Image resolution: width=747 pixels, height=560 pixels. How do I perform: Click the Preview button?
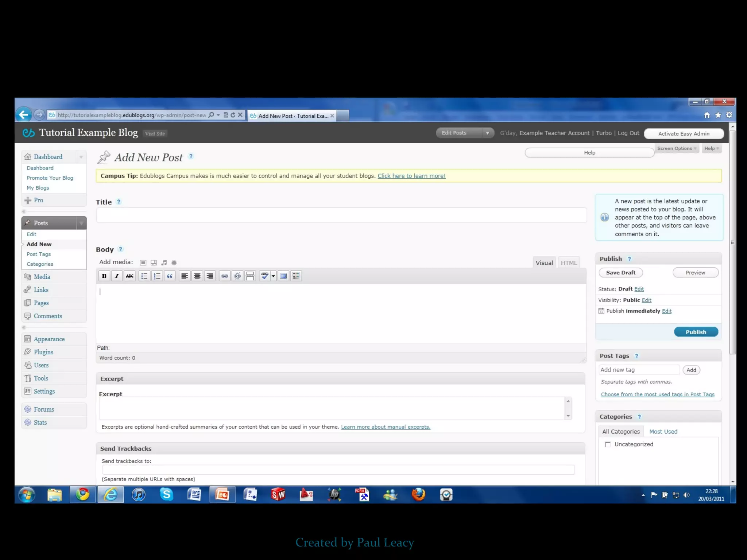[x=696, y=273]
